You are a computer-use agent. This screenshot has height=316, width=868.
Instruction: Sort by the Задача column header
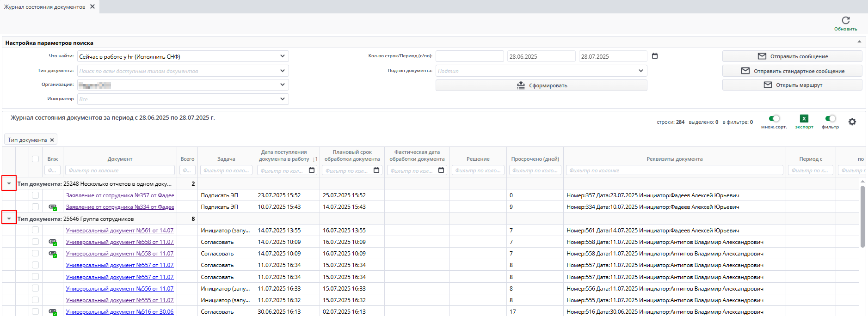point(226,159)
